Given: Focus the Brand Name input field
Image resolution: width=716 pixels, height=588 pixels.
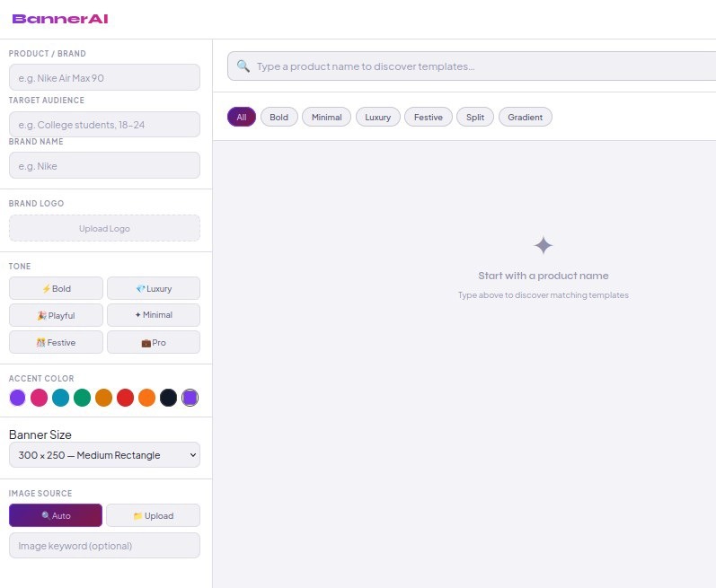Looking at the screenshot, I should click(104, 165).
